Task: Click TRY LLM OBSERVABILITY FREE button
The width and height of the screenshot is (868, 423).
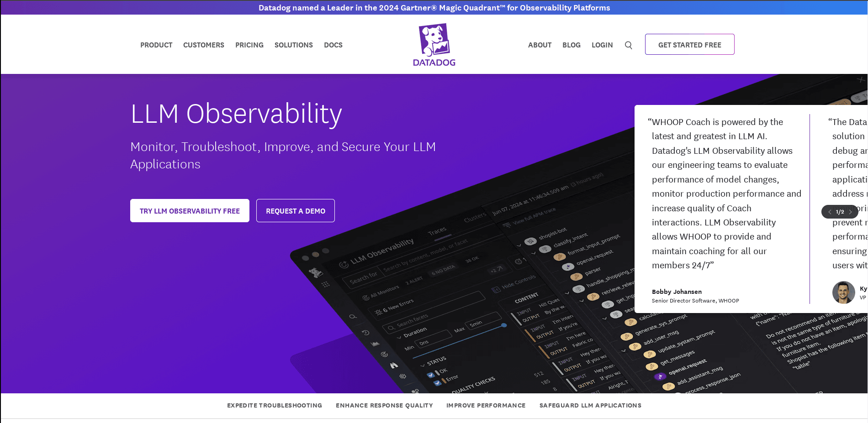Action: (190, 211)
